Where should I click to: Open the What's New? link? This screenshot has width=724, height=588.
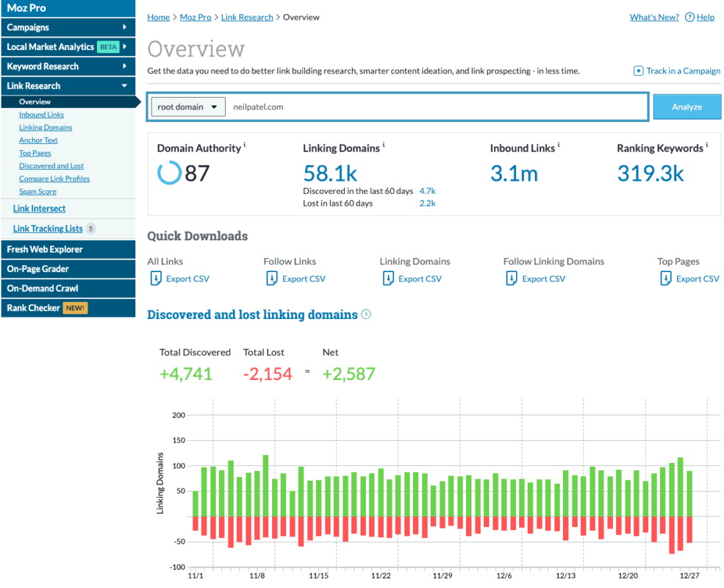point(653,18)
